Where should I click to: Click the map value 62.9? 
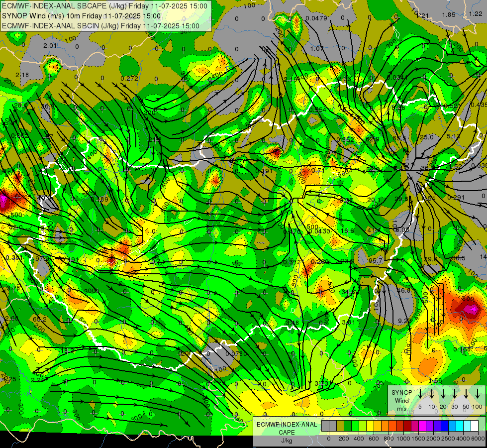pyautogui.click(x=372, y=139)
